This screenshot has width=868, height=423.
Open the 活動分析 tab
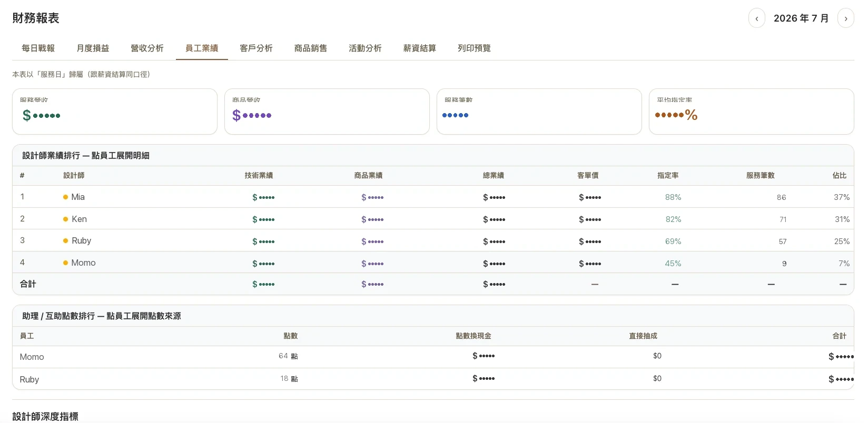(365, 48)
